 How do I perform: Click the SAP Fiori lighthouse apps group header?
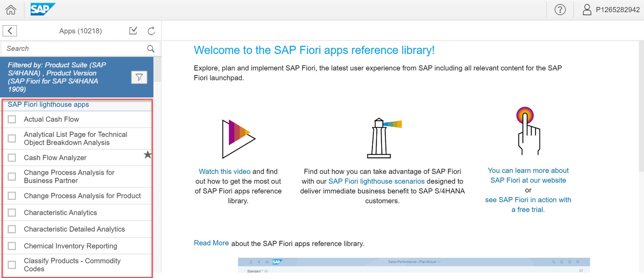(48, 105)
